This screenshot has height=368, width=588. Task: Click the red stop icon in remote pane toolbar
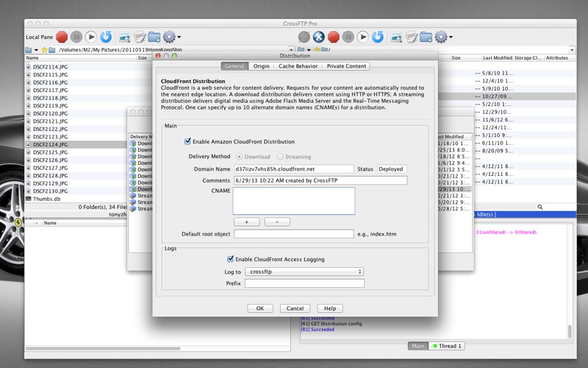click(x=334, y=37)
